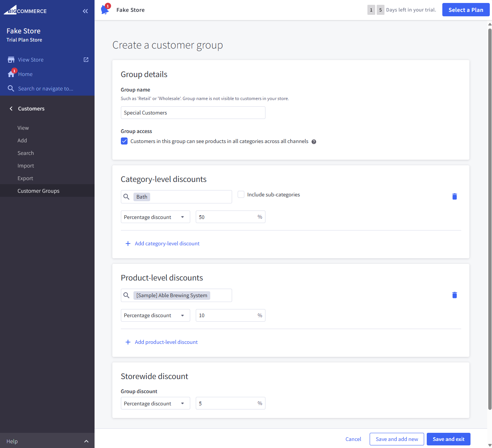This screenshot has height=448, width=492.
Task: Open store in new tab icon
Action: coord(86,60)
